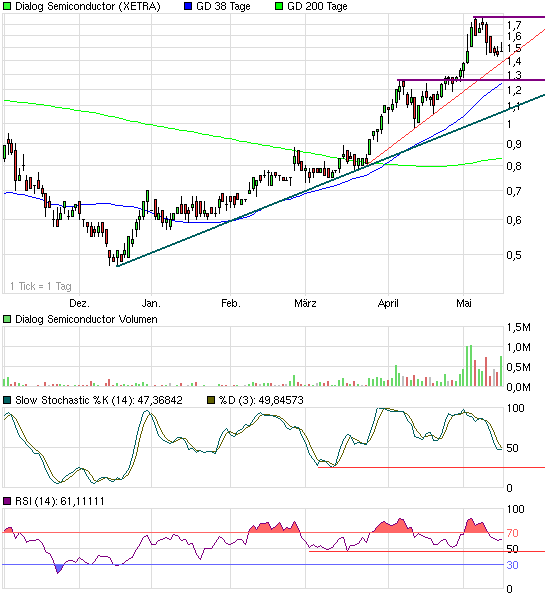The width and height of the screenshot is (545, 597).
Task: Click the 'GD 38 Tage' legend label
Action: coord(223,6)
